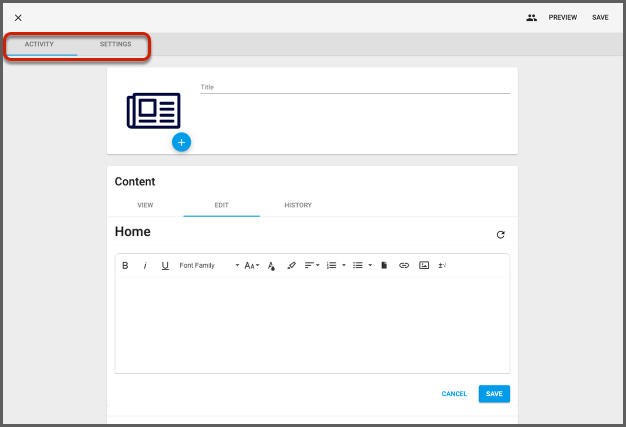626x427 pixels.
Task: Switch to the History content tab
Action: click(x=298, y=205)
